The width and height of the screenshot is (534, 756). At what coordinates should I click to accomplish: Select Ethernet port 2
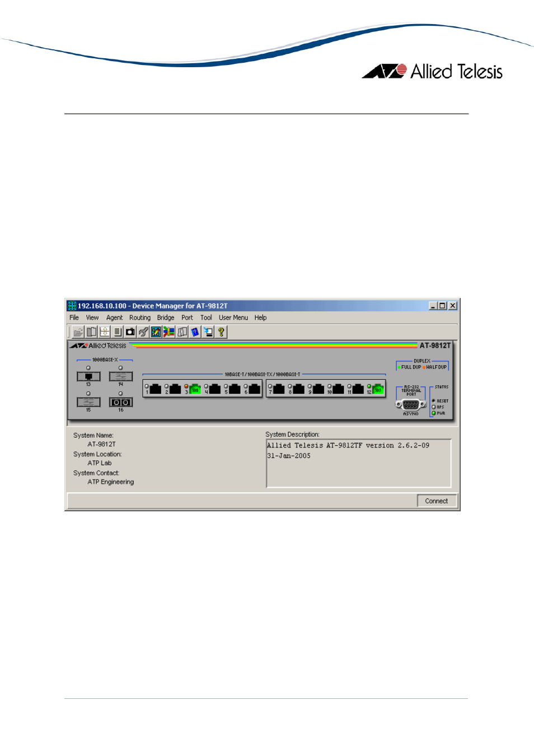click(175, 389)
